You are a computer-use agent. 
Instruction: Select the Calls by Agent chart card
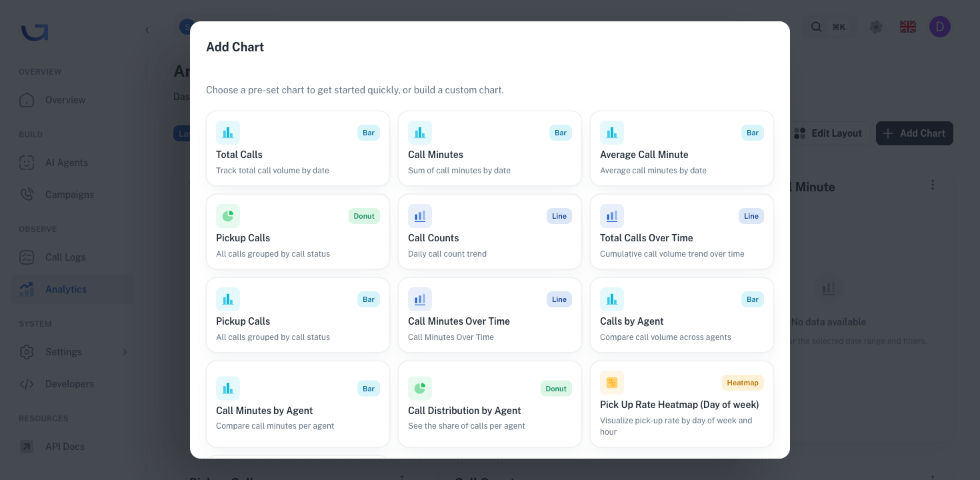(x=682, y=315)
